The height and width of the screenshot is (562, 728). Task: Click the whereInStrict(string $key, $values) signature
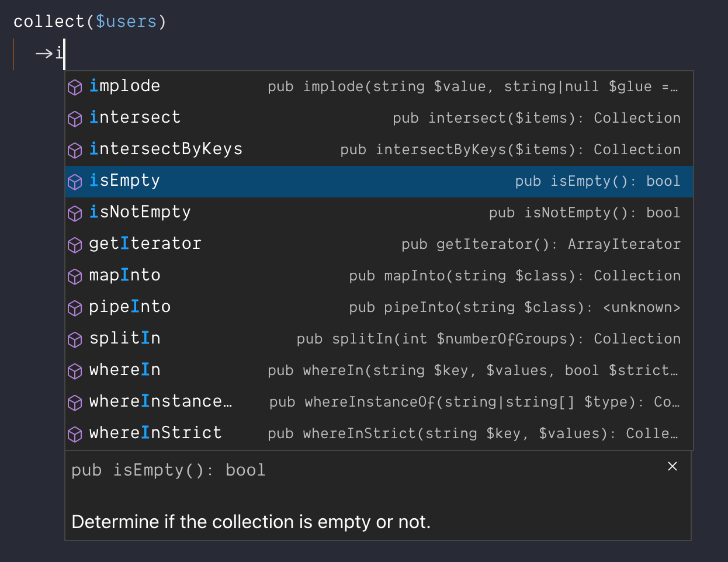pos(473,434)
